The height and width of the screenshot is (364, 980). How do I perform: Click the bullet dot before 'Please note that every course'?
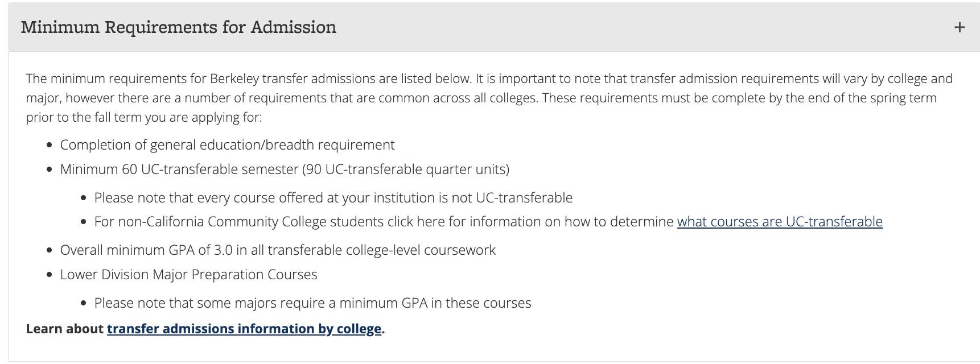coord(84,198)
